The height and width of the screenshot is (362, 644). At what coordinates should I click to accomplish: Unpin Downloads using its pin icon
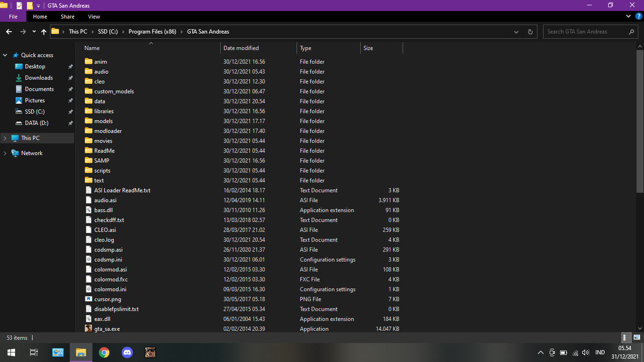pyautogui.click(x=70, y=78)
